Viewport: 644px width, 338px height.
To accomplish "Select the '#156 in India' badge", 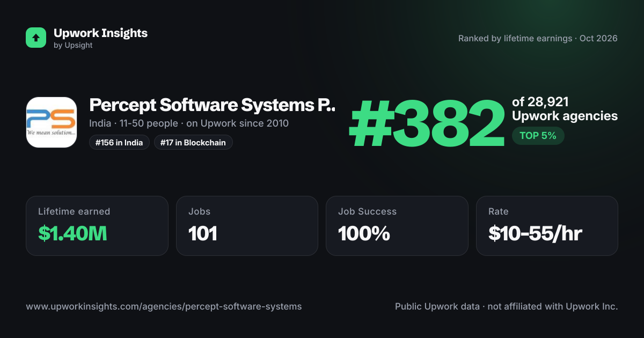I will pyautogui.click(x=119, y=142).
